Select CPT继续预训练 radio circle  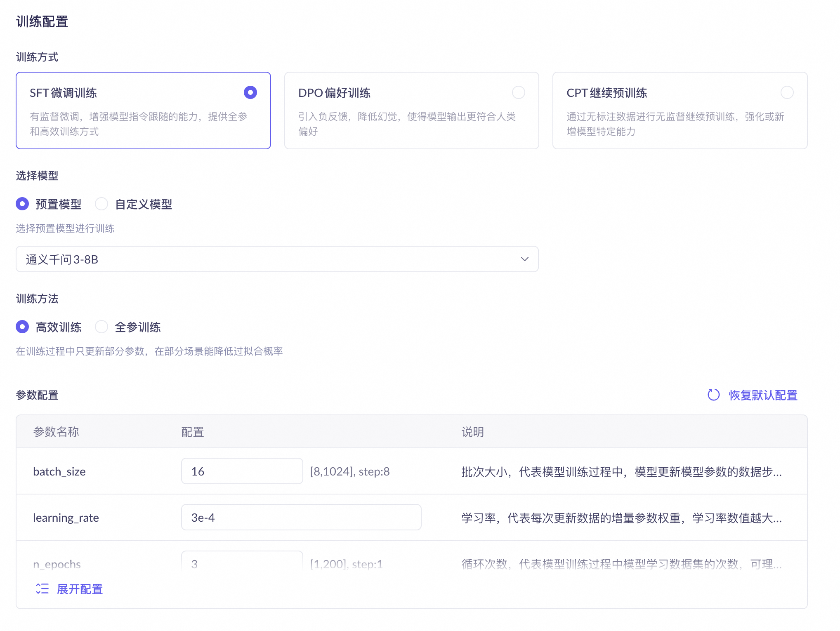pos(787,92)
